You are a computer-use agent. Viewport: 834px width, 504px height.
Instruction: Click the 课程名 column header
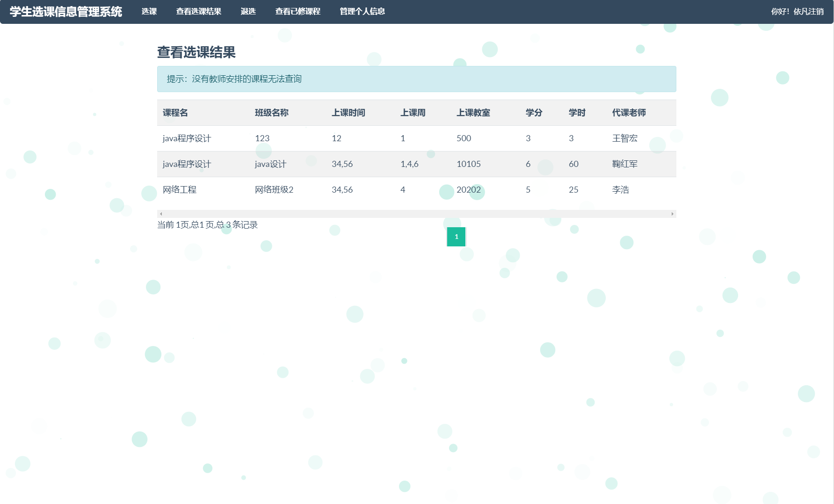coord(174,113)
